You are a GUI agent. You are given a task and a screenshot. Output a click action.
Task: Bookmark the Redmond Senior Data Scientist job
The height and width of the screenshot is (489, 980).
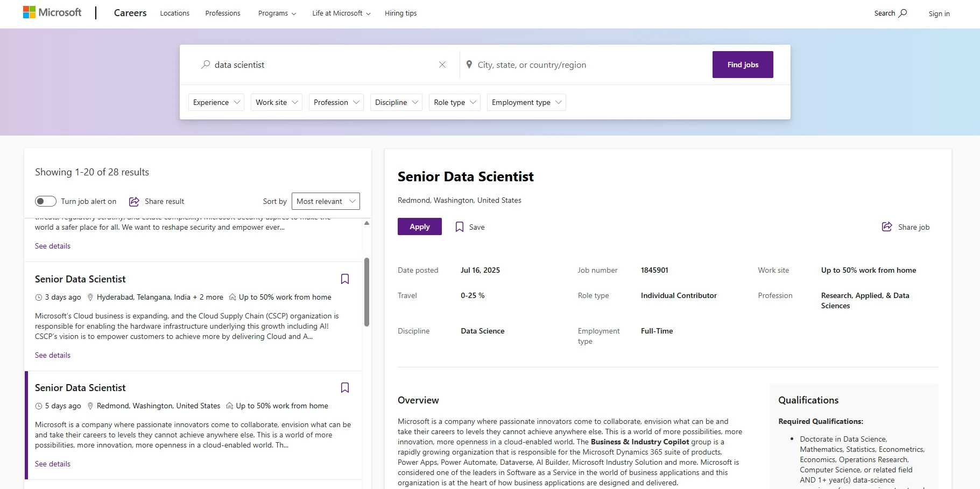pyautogui.click(x=345, y=387)
